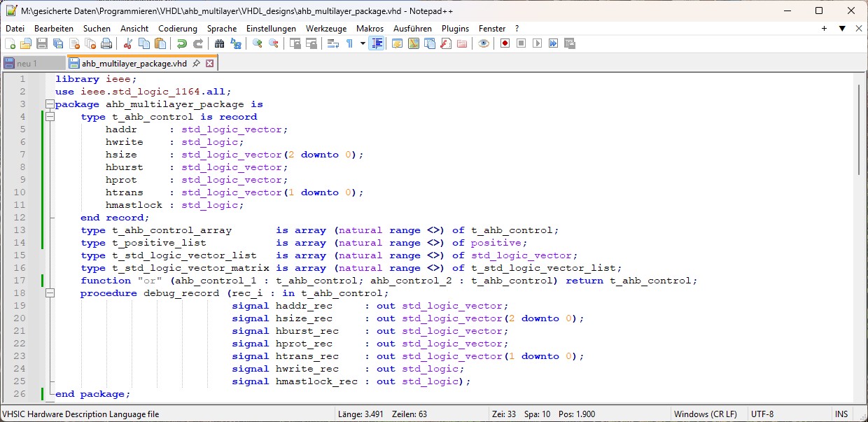
Task: Toggle show all characters pilcrow button
Action: [349, 43]
